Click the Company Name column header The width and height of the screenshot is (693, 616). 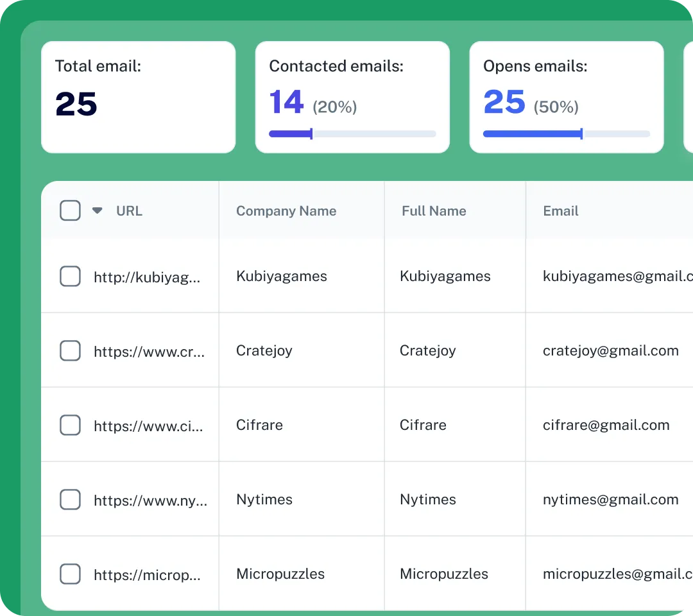click(x=286, y=210)
